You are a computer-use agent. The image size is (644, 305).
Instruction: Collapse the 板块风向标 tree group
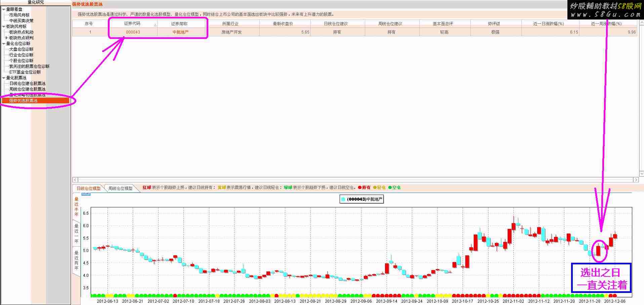point(4,27)
